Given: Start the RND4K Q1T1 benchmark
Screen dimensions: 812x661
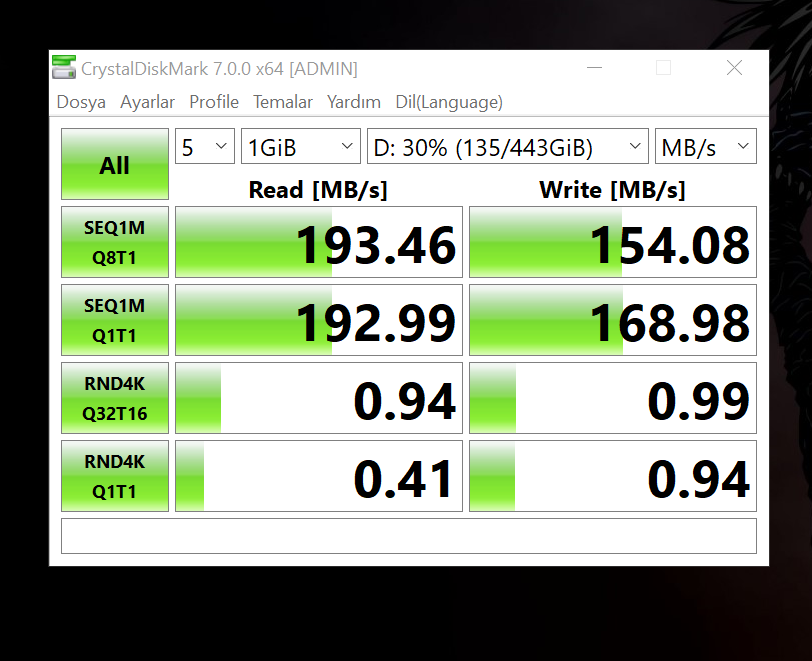Looking at the screenshot, I should tap(114, 475).
